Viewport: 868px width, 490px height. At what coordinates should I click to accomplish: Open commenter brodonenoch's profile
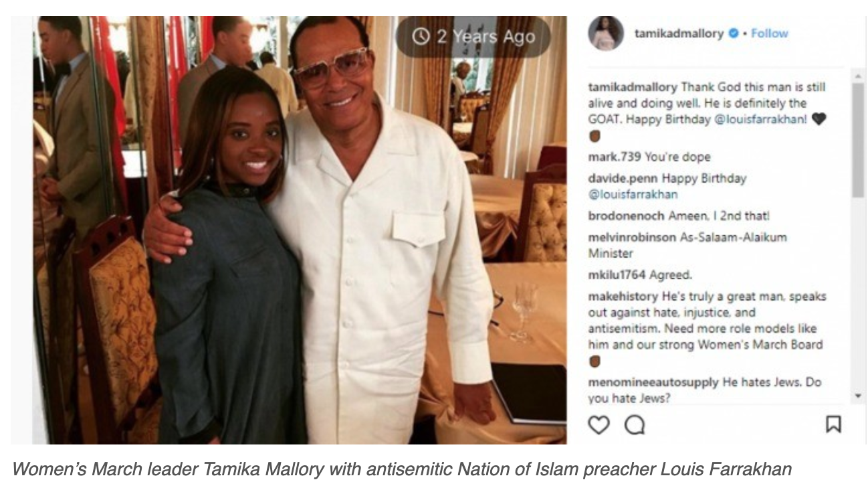coord(627,216)
